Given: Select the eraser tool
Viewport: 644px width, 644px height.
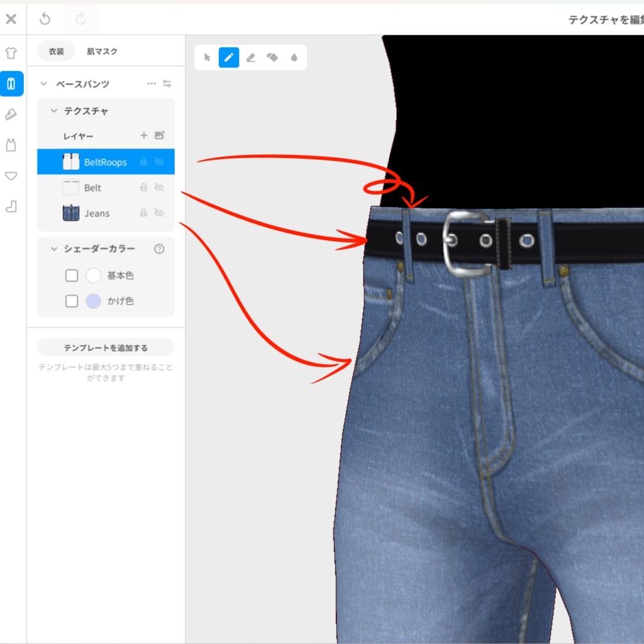Looking at the screenshot, I should coord(250,57).
